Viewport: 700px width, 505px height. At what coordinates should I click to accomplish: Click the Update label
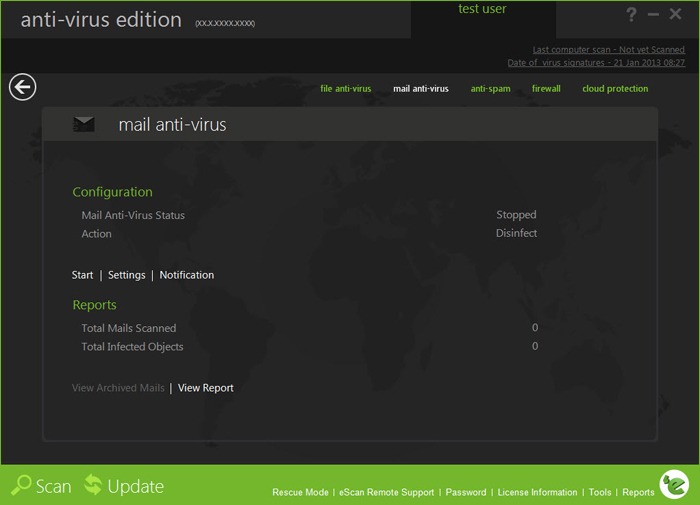(x=135, y=486)
